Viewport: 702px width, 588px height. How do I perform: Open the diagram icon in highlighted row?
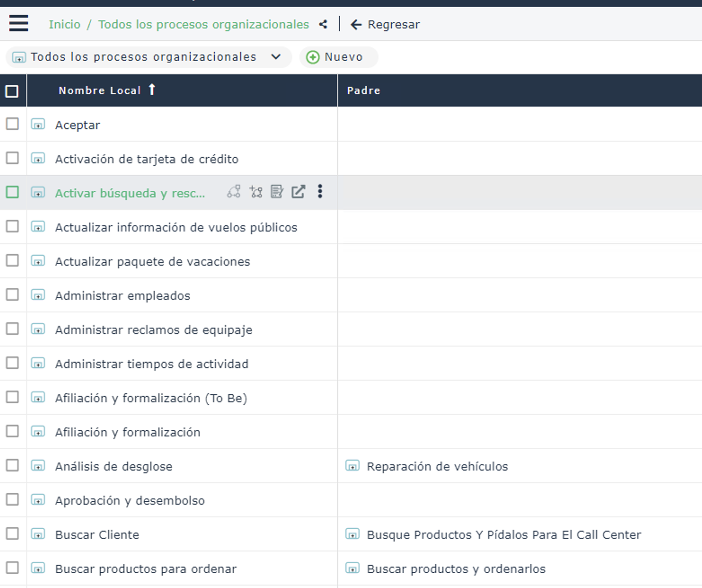(234, 192)
